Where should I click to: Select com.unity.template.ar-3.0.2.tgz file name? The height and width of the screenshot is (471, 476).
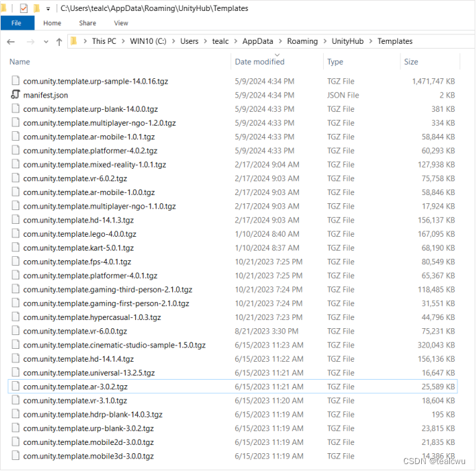tap(75, 387)
